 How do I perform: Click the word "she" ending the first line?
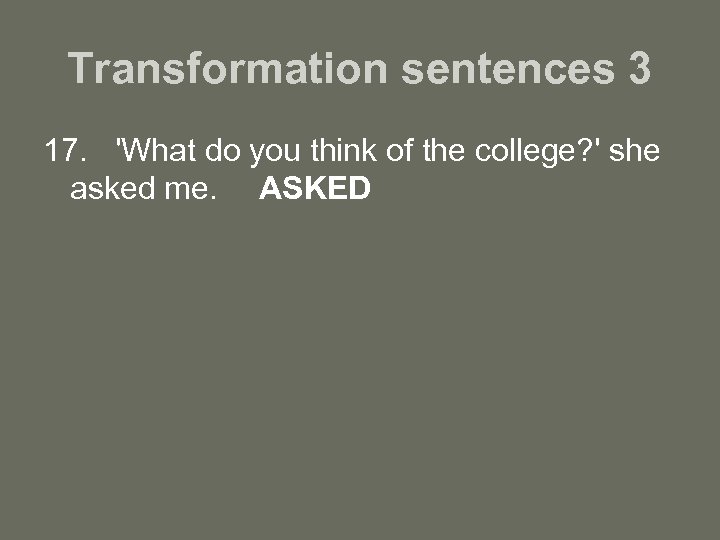click(x=635, y=153)
